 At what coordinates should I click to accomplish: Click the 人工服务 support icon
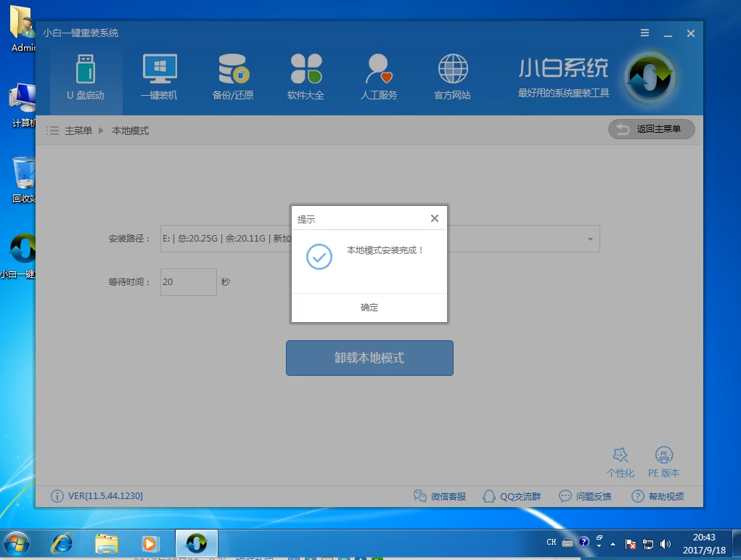click(379, 70)
